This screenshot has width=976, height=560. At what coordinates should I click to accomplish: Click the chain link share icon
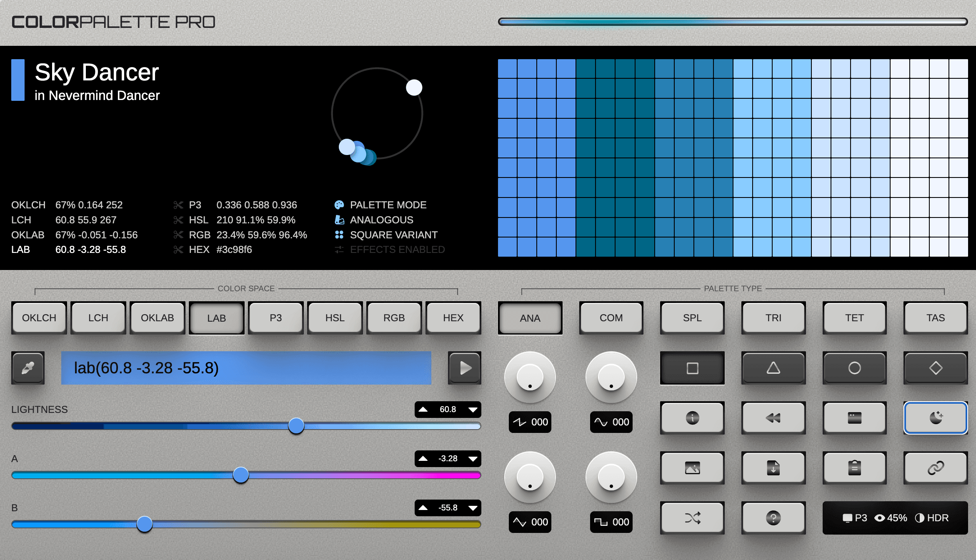(x=935, y=468)
